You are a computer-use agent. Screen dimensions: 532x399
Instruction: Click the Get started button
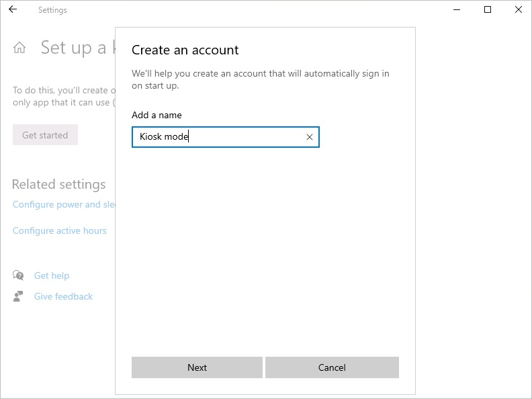(x=45, y=135)
